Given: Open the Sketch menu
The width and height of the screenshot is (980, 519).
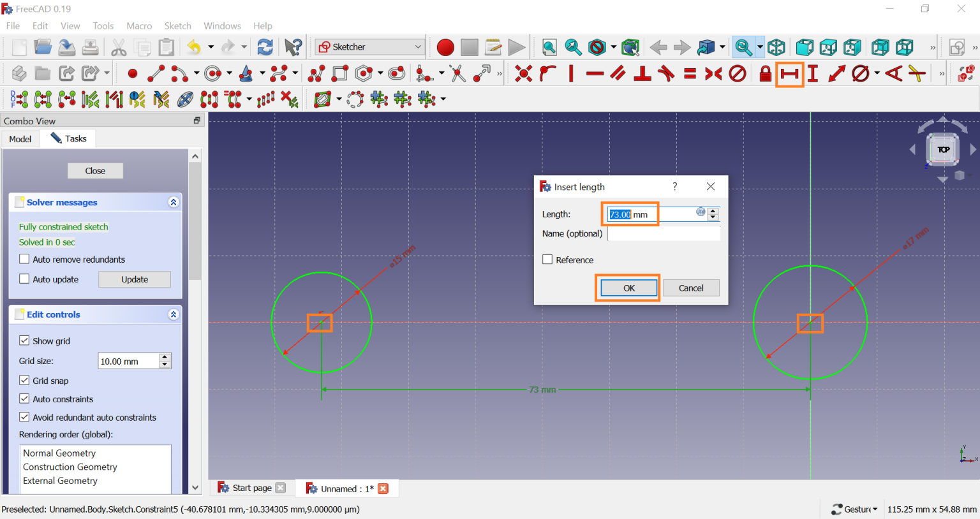Looking at the screenshot, I should (177, 26).
